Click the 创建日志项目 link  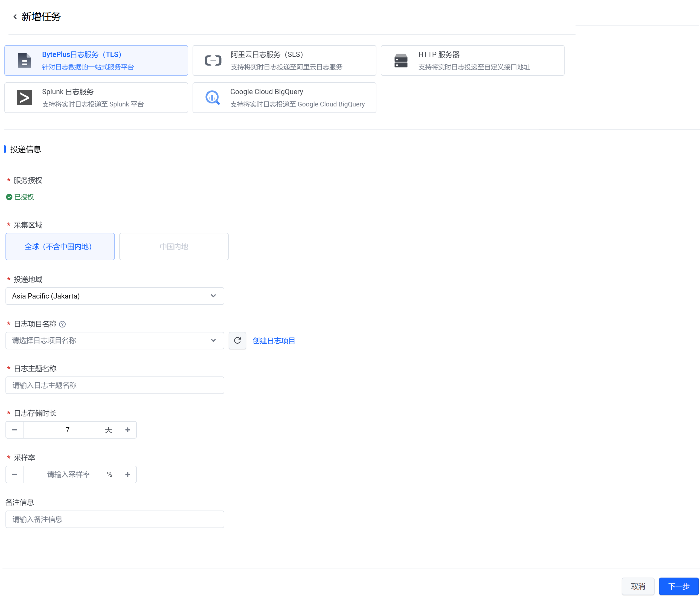click(274, 341)
